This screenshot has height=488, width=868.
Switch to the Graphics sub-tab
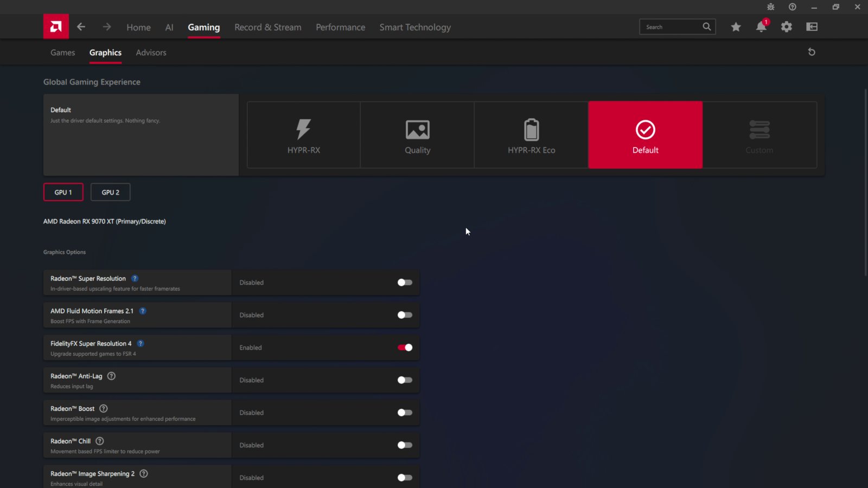(x=105, y=53)
